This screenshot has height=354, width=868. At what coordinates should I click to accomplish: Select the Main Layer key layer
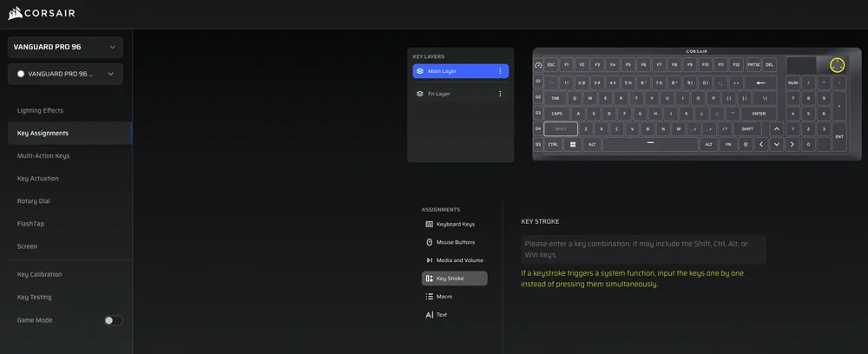click(461, 71)
